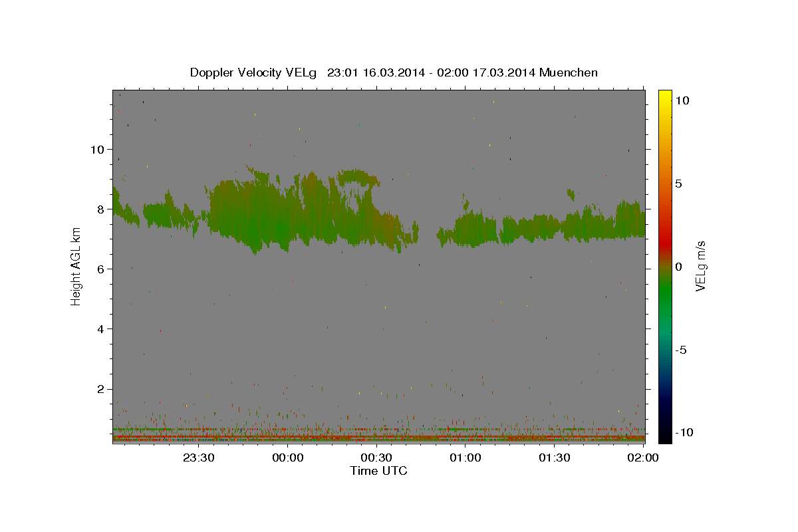Click the '01:30' time tick label
The width and height of the screenshot is (798, 532).
[555, 458]
